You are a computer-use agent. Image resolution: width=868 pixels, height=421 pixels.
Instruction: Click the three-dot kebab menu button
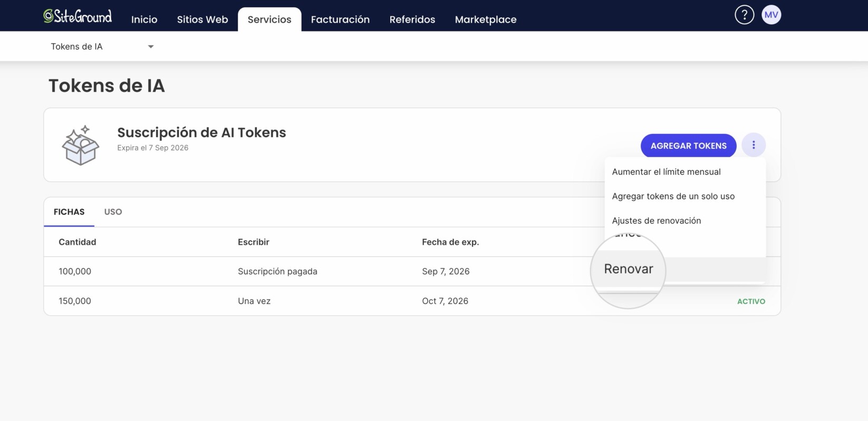[x=754, y=145]
